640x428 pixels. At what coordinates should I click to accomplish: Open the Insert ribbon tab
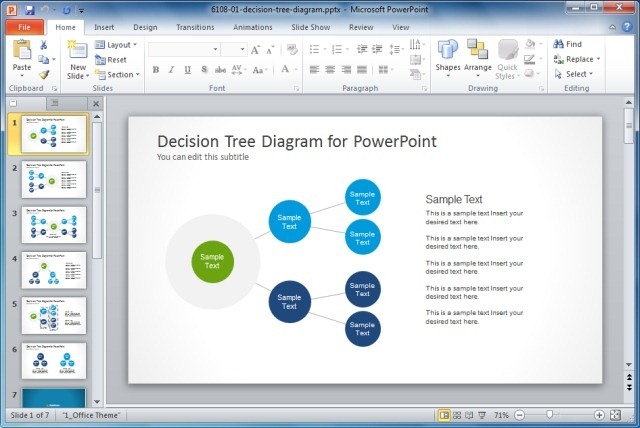click(103, 27)
